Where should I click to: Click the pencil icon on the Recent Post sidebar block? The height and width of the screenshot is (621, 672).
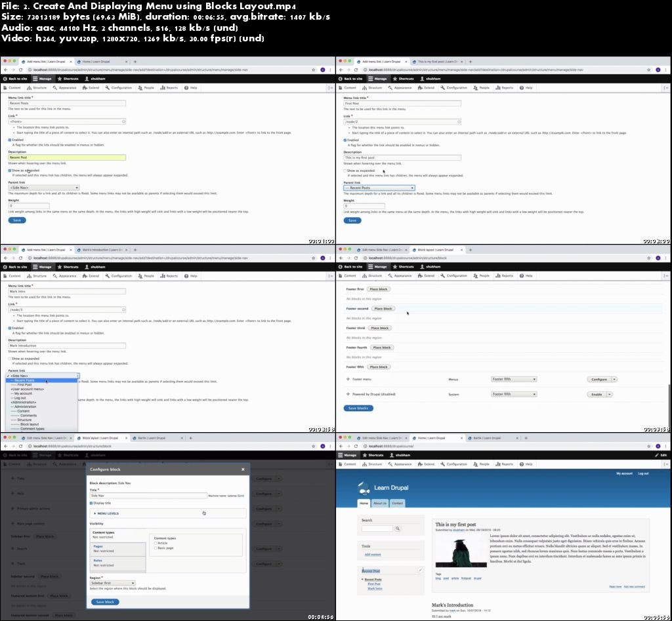pos(421,570)
